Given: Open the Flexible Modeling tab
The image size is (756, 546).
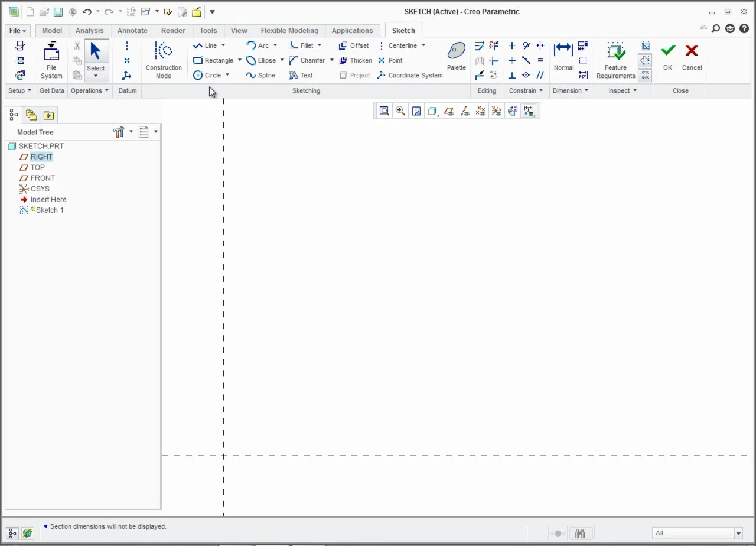Looking at the screenshot, I should [x=289, y=31].
